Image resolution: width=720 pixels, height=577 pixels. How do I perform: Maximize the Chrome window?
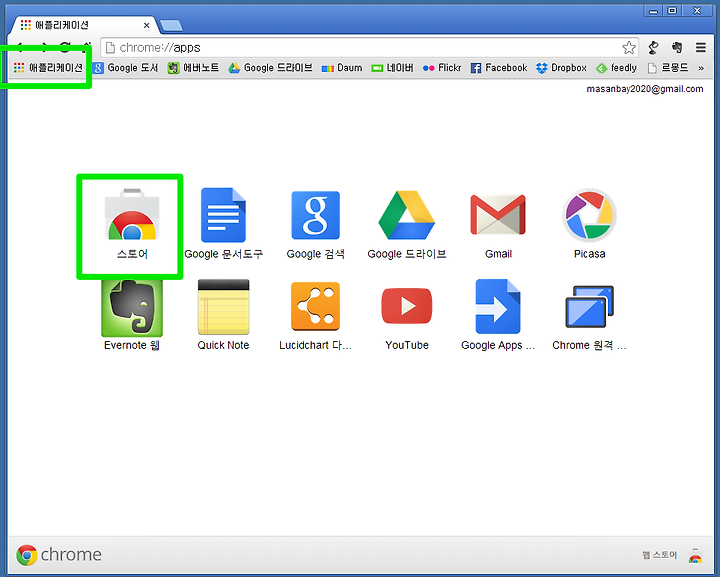(x=672, y=10)
